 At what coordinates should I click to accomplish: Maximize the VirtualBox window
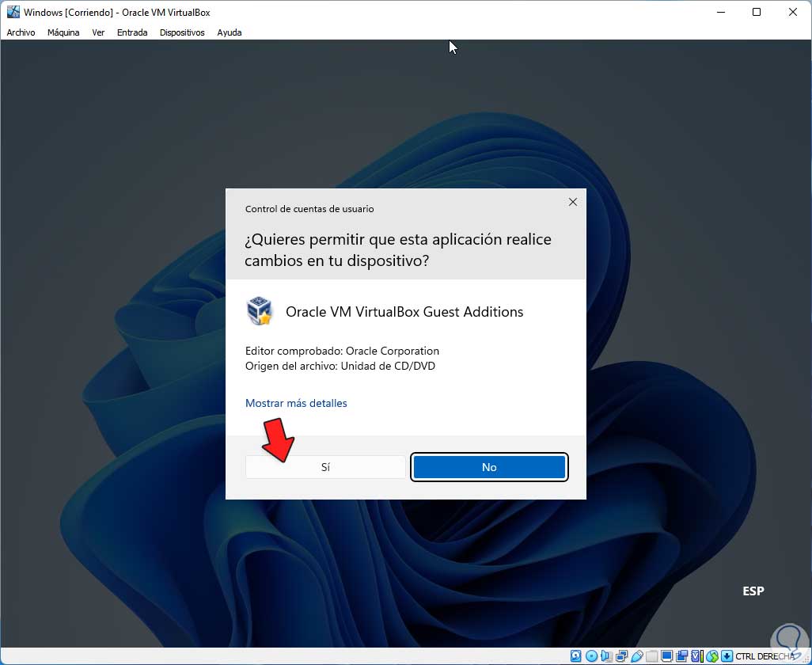click(x=757, y=12)
